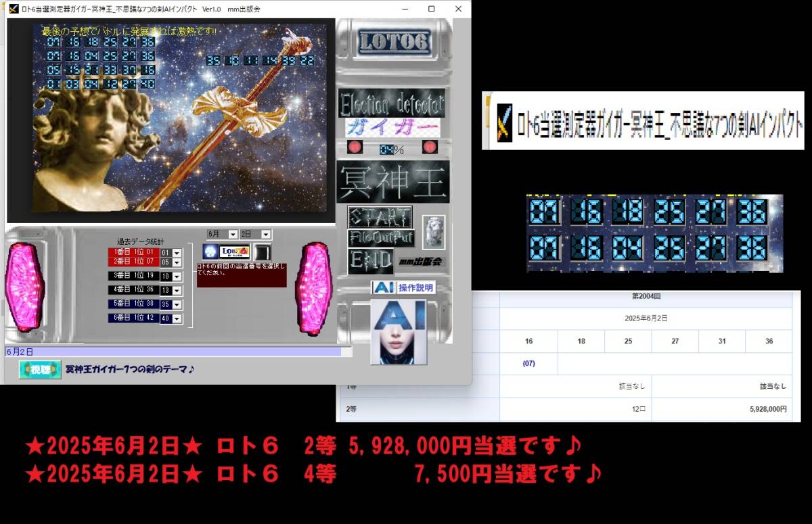Click the black square icon next to Loto6 logo
The width and height of the screenshot is (812, 524).
262,252
